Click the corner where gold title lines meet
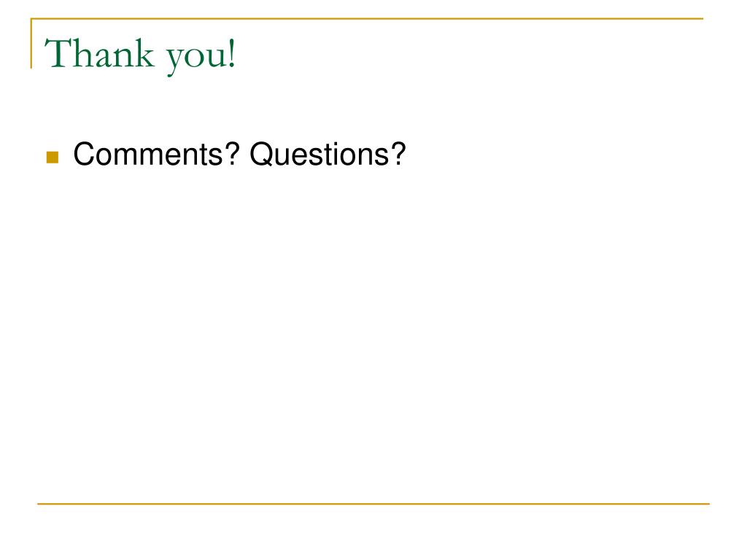This screenshot has width=747, height=560. [31, 19]
